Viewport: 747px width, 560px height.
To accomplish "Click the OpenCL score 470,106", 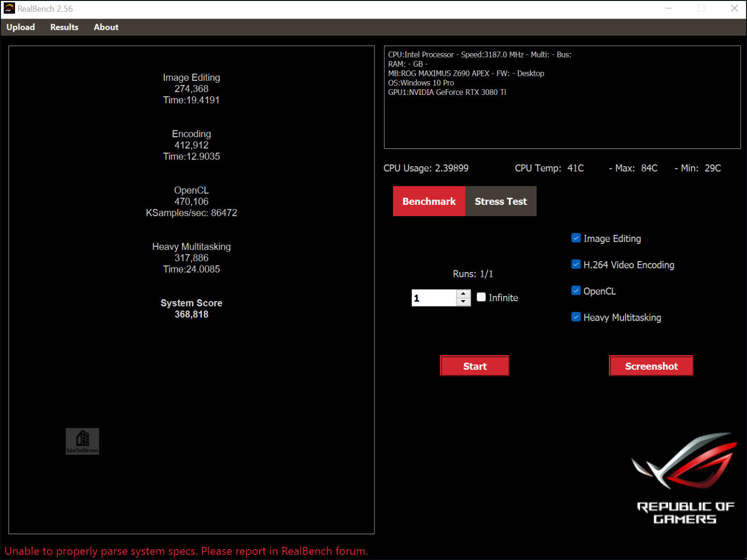I will pos(192,201).
